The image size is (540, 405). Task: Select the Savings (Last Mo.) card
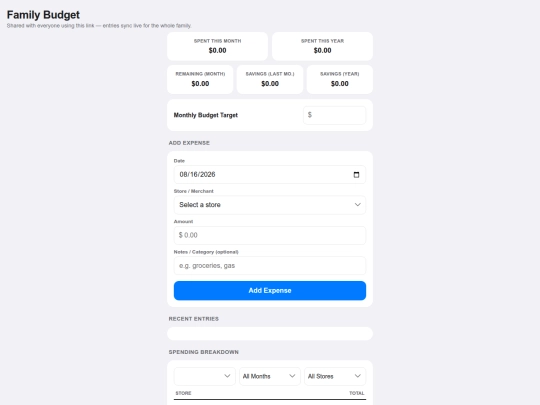pyautogui.click(x=270, y=79)
